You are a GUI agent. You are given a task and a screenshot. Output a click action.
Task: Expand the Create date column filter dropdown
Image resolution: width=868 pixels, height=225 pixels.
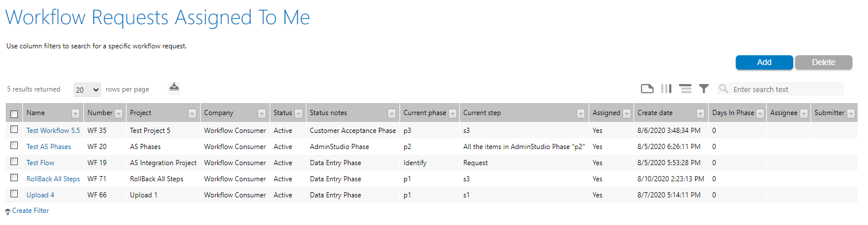point(700,113)
